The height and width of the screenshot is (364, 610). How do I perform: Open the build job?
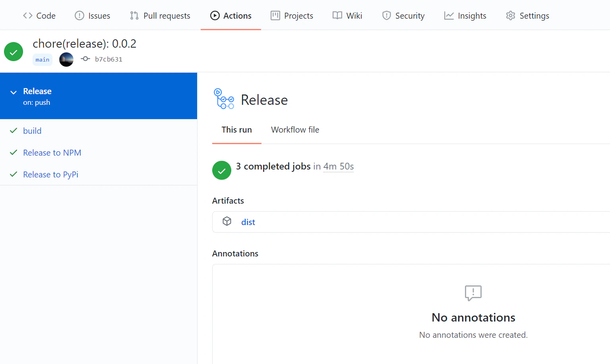click(x=32, y=131)
